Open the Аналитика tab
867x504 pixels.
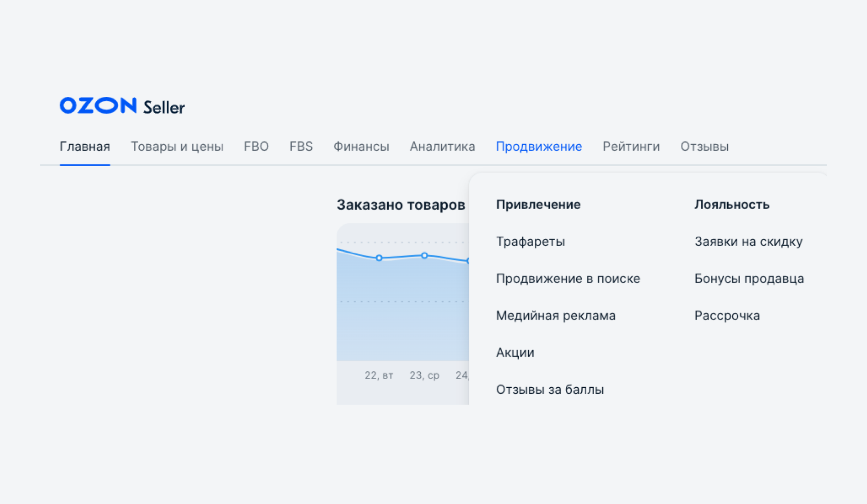point(442,147)
